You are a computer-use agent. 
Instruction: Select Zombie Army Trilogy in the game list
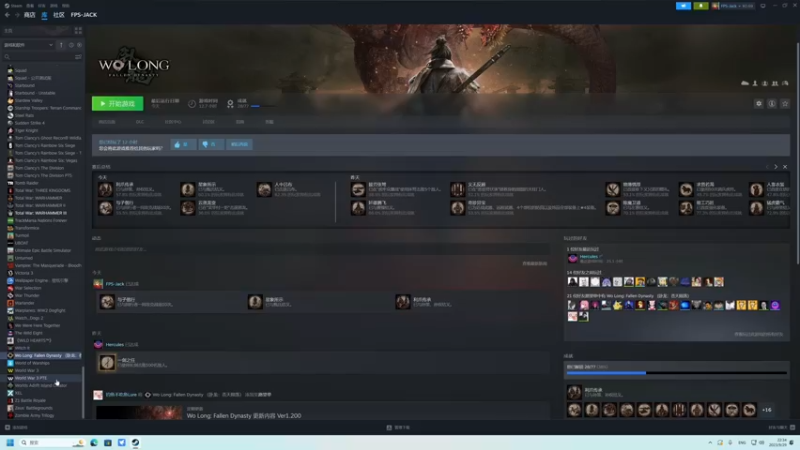(34, 415)
